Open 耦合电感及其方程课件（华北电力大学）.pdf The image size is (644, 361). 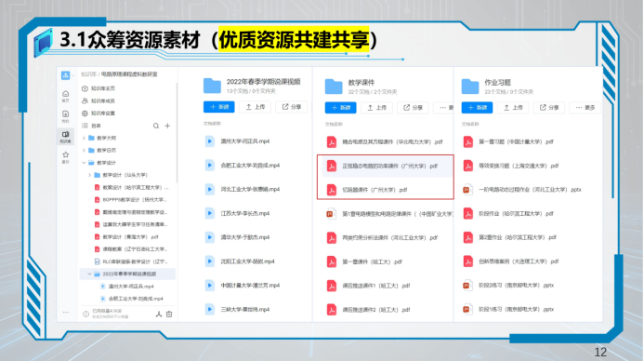(x=393, y=141)
